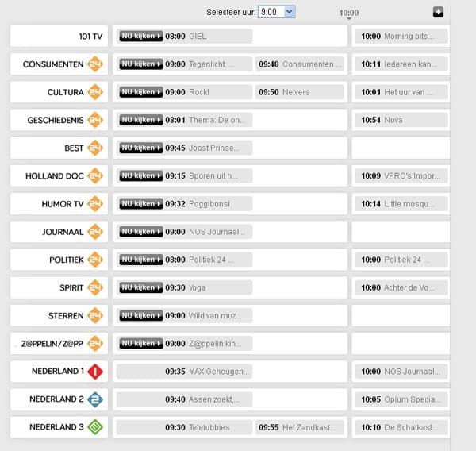
Task: Open the Selecteer uur dropdown showing 9:00
Action: (x=277, y=12)
